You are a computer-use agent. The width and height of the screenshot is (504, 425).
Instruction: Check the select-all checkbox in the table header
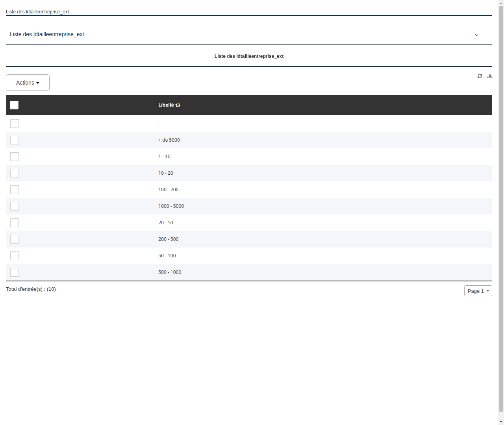click(14, 105)
